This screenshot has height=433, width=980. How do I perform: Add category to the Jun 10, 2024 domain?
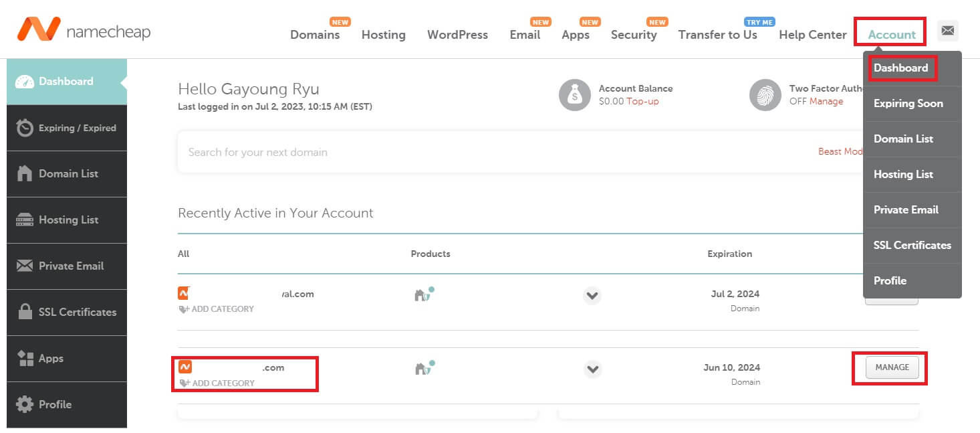click(217, 383)
